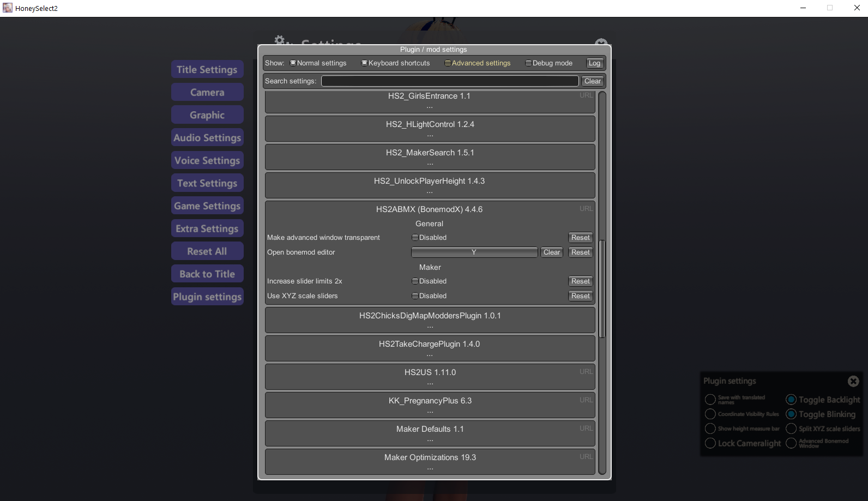
Task: Expand Maker Optimizations 19.3 plugin section
Action: tap(430, 462)
